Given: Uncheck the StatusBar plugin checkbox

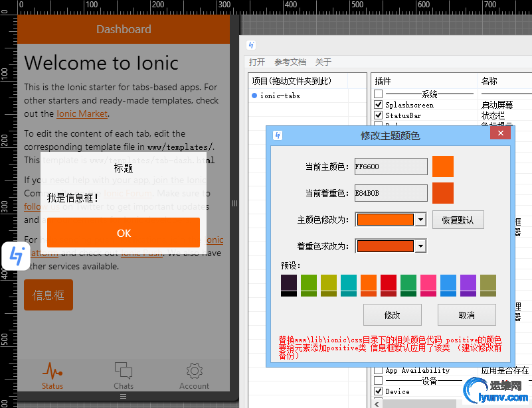Looking at the screenshot, I should click(x=378, y=115).
